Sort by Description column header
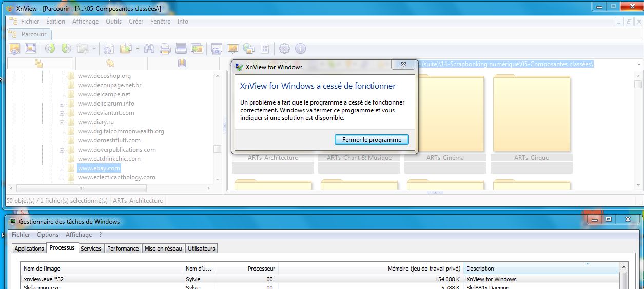The height and width of the screenshot is (289, 644). [541, 269]
